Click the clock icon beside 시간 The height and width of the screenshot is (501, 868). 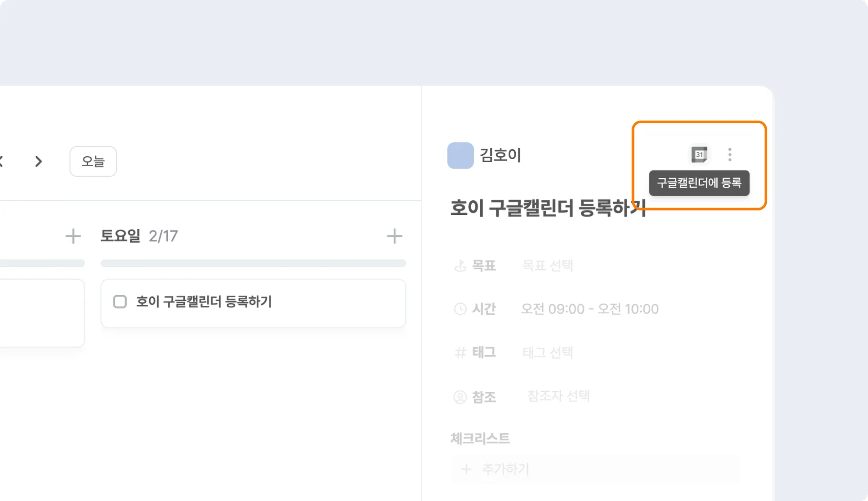(x=460, y=309)
